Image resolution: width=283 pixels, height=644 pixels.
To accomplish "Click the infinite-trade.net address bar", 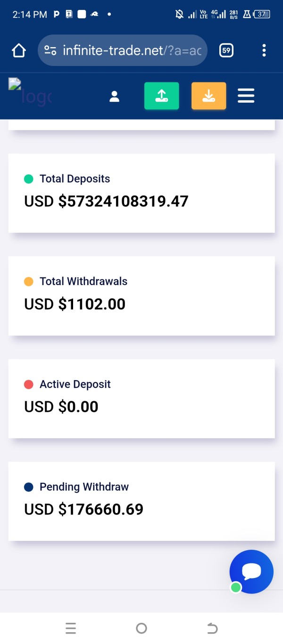I will [x=132, y=50].
